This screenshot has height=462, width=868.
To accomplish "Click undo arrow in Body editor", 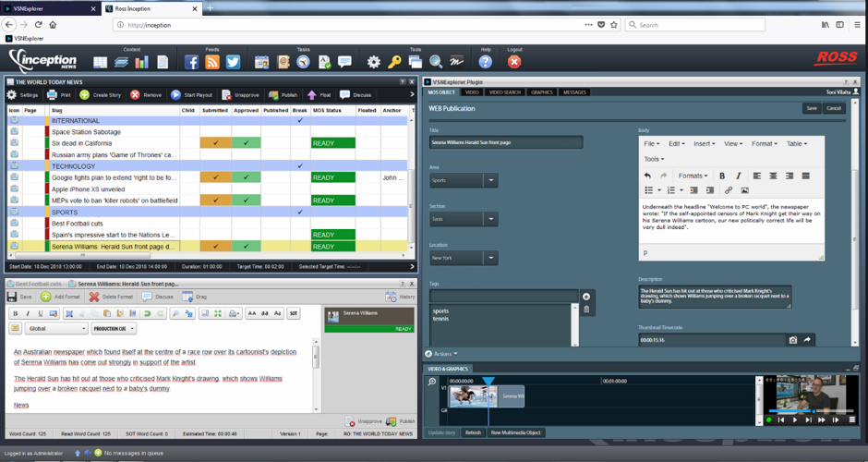I will [x=647, y=176].
